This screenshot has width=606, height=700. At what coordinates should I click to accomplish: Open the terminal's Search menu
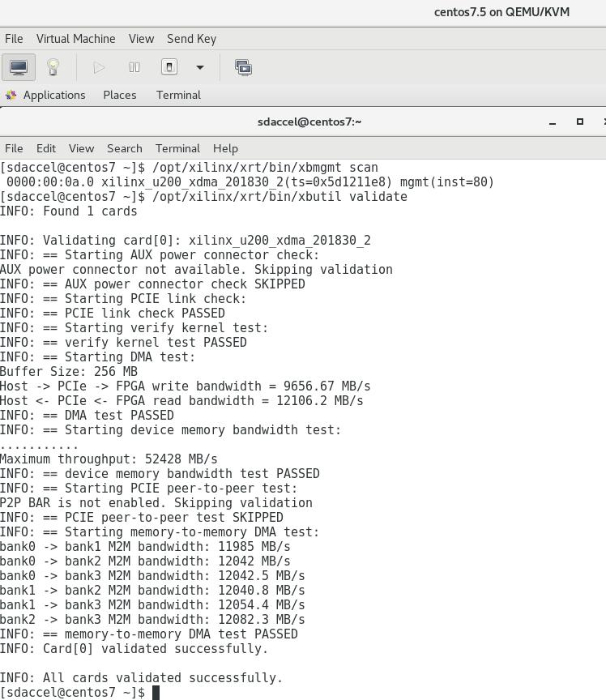[124, 148]
